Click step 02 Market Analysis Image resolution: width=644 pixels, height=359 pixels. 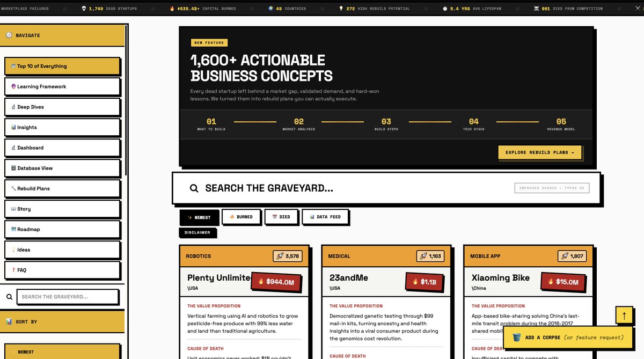[298, 124]
